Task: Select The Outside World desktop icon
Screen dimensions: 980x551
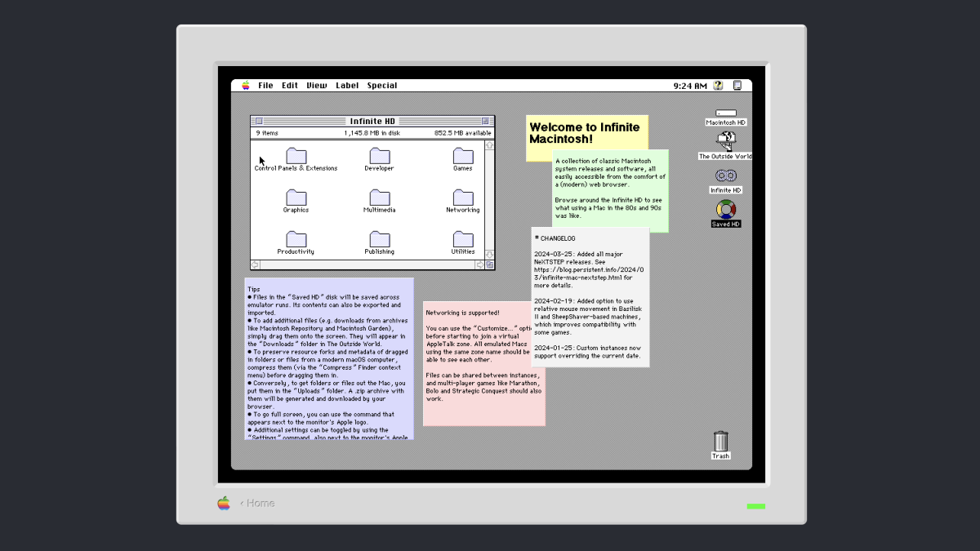Action: pyautogui.click(x=725, y=145)
